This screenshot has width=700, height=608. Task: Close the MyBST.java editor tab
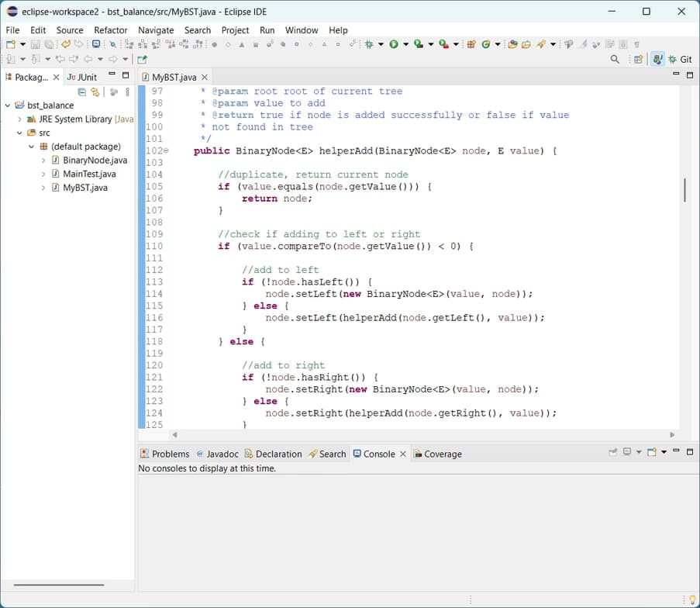[205, 78]
